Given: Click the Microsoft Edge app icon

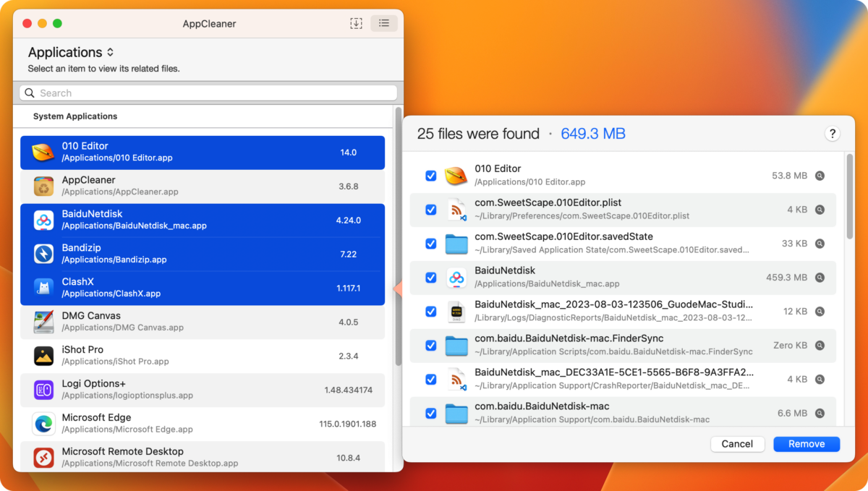Looking at the screenshot, I should [43, 424].
